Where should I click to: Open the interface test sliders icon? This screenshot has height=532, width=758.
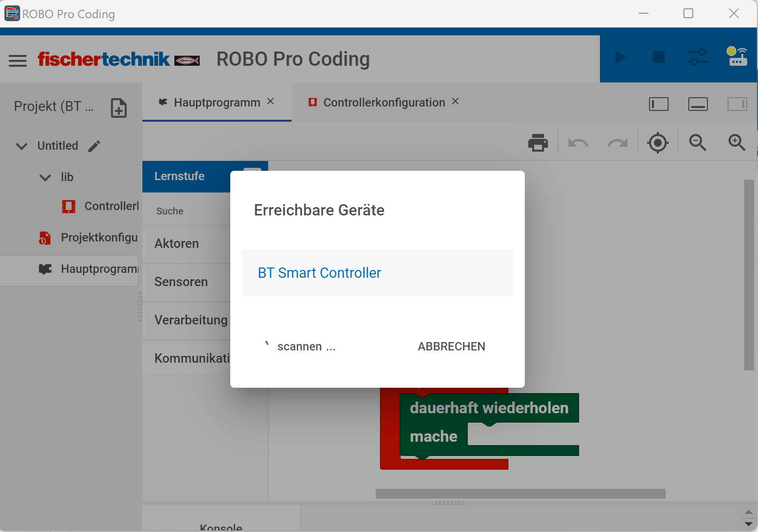click(x=698, y=57)
